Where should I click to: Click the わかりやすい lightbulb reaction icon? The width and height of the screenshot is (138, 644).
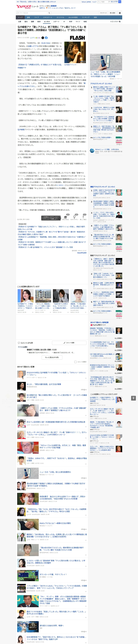click(x=74, y=217)
